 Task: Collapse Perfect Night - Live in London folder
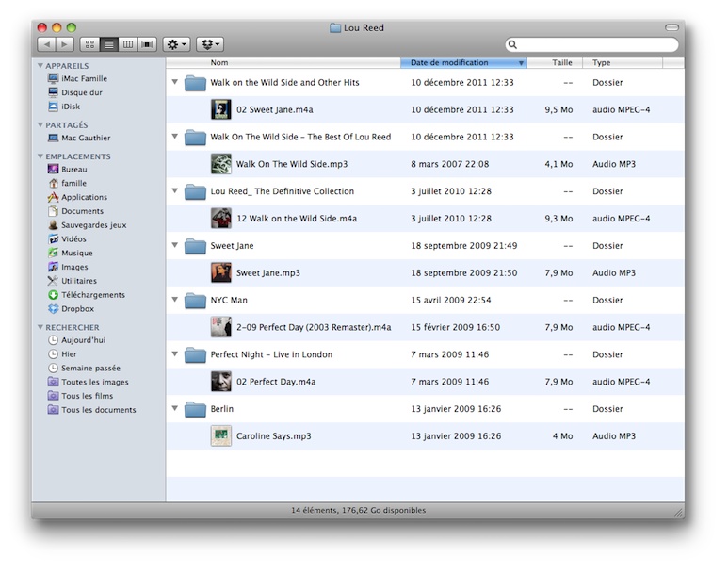[x=175, y=353]
